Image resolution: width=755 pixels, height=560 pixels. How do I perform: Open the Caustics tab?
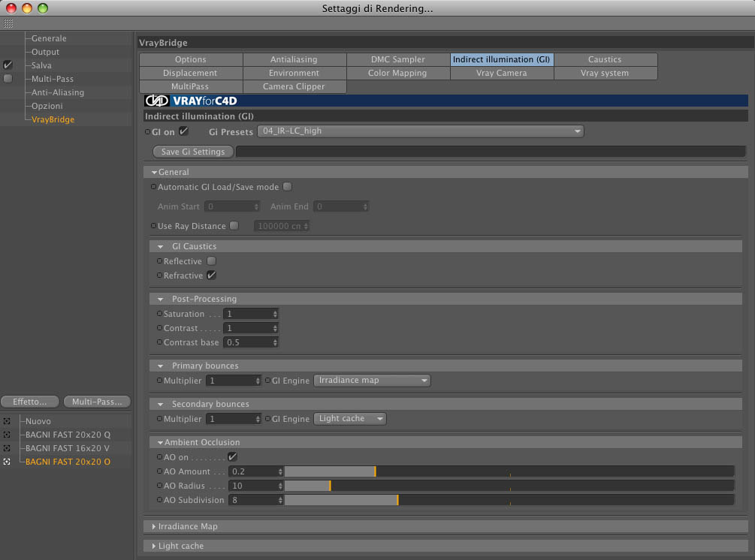tap(606, 59)
